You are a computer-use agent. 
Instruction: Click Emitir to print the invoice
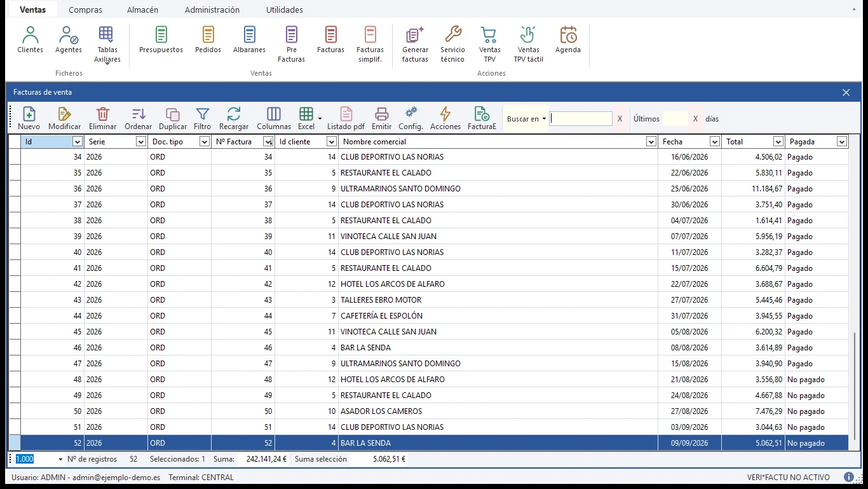(x=382, y=118)
